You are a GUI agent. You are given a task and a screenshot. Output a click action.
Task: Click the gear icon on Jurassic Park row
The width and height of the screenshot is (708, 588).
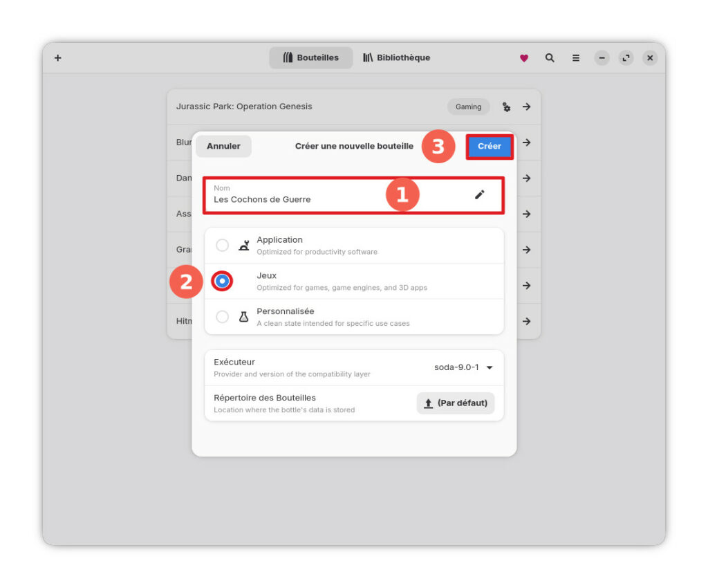pos(506,107)
